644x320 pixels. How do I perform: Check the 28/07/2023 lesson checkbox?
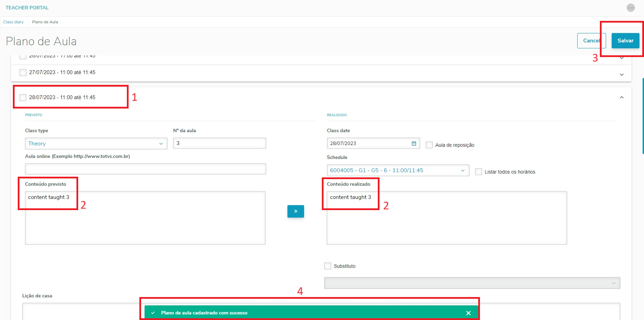pos(23,97)
